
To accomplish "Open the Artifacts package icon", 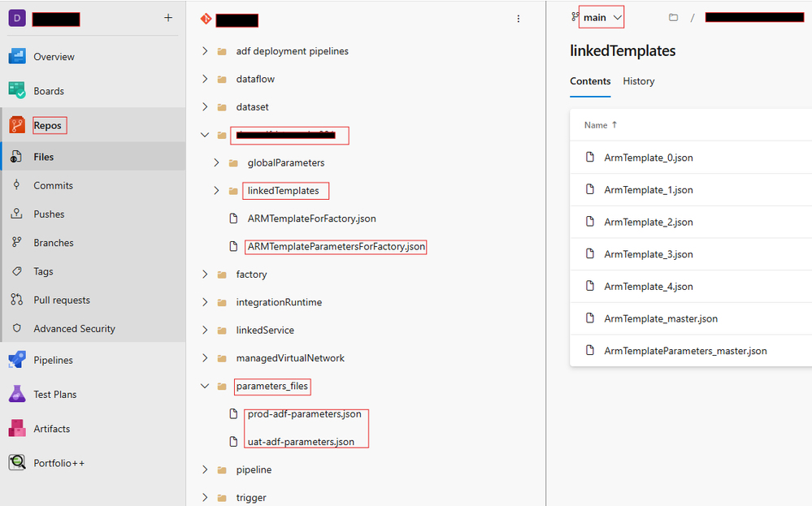I will click(x=17, y=428).
